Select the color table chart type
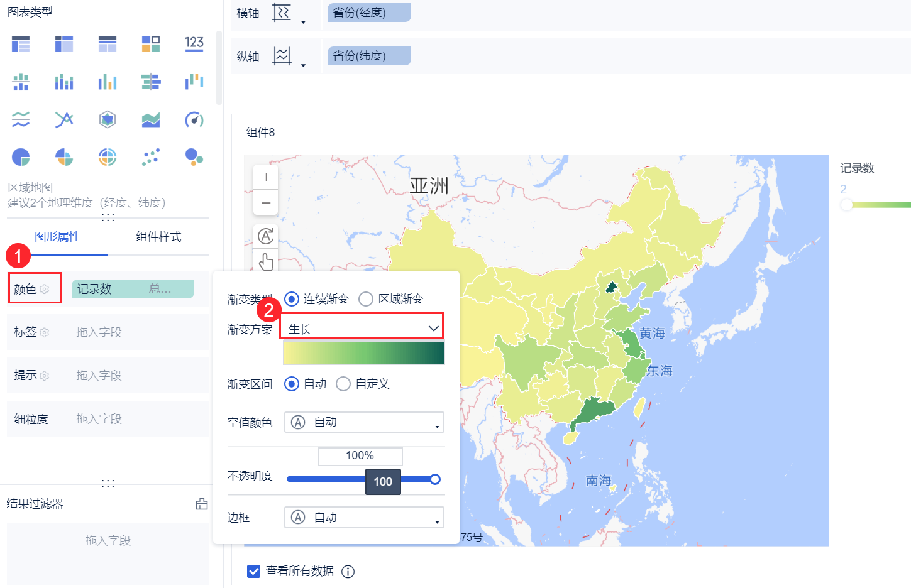911x588 pixels. (151, 44)
